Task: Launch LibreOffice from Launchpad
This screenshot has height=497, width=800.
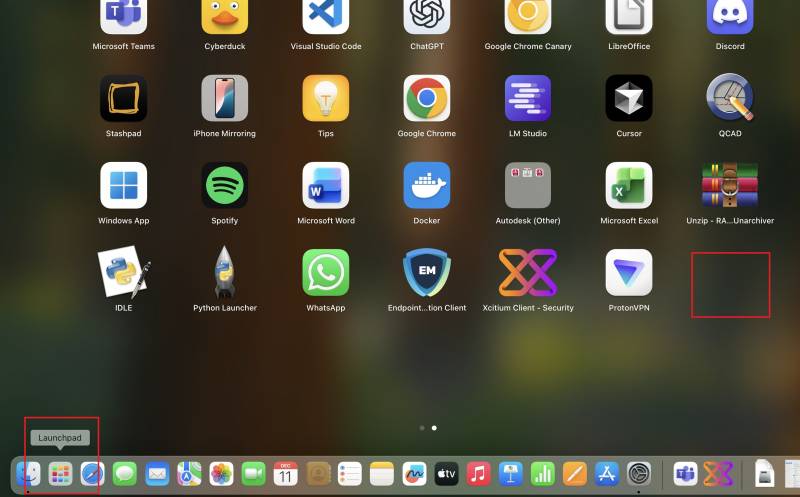Action: (x=629, y=17)
